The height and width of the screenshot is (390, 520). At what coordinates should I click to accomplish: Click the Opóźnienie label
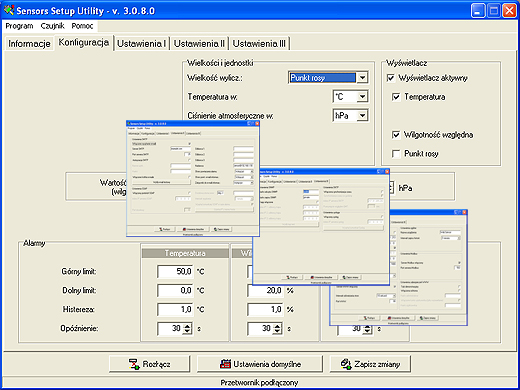(x=79, y=328)
